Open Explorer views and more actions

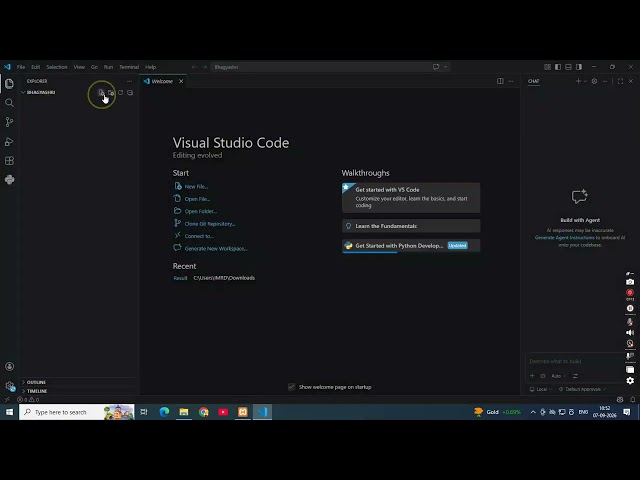click(x=129, y=81)
